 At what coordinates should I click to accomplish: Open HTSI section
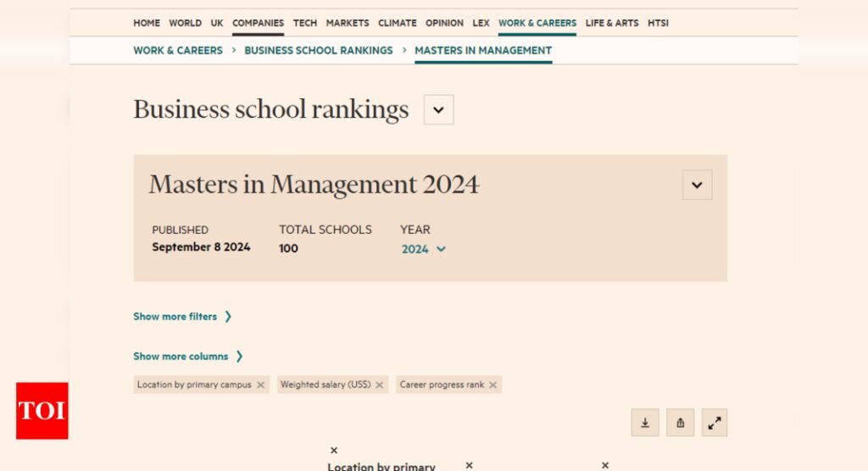(x=658, y=23)
